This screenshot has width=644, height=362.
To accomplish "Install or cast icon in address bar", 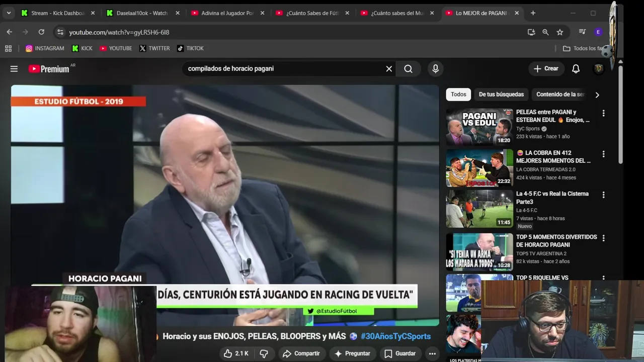I will (x=531, y=32).
